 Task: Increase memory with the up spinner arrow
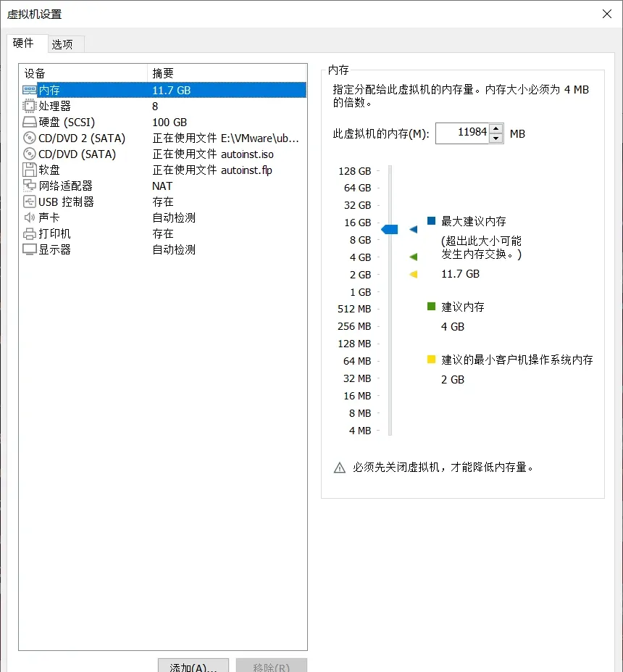[x=496, y=128]
